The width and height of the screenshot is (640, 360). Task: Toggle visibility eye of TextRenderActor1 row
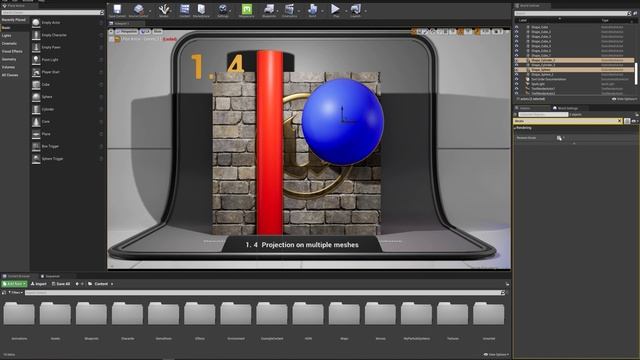coord(517,89)
